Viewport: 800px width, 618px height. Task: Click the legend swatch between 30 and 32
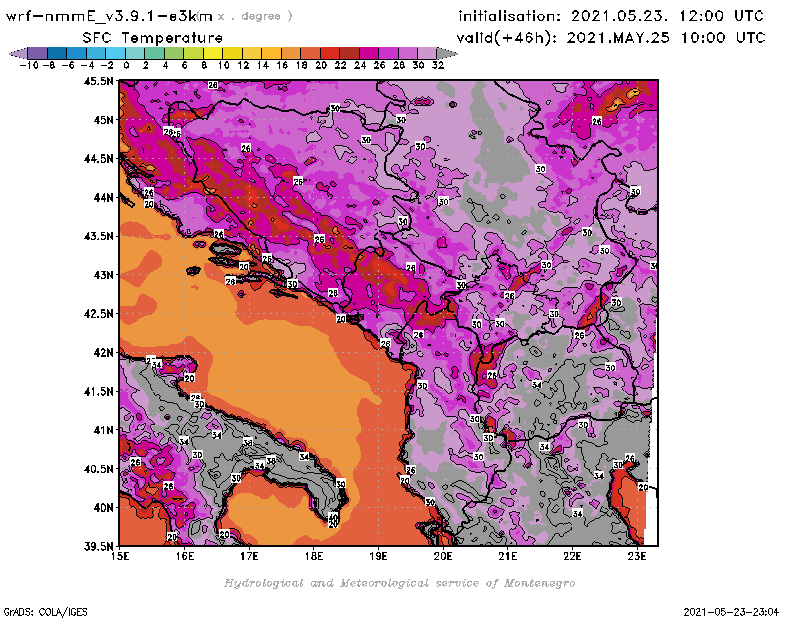(427, 53)
